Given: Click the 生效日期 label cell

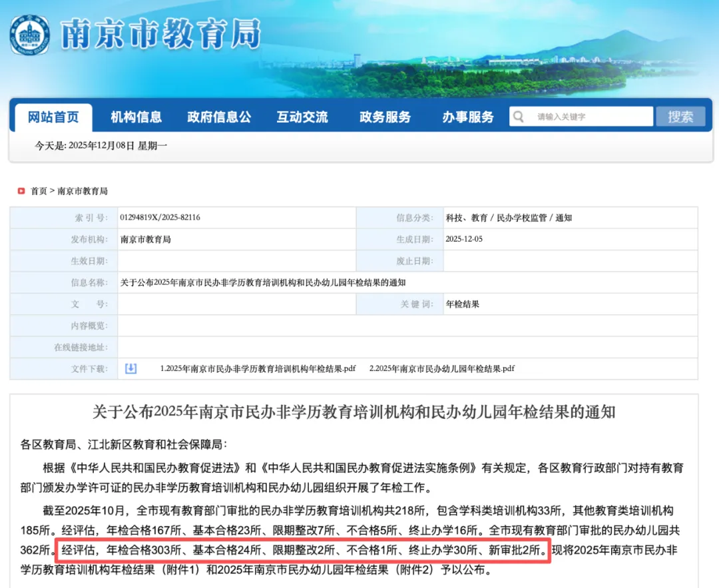Looking at the screenshot, I should coord(64,261).
